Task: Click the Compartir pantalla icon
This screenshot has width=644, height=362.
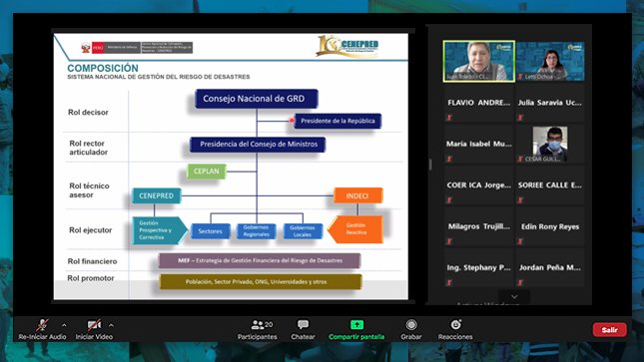Action: [x=356, y=325]
